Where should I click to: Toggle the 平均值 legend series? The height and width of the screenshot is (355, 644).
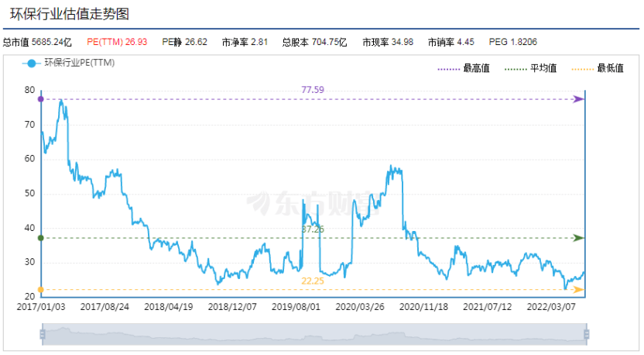pos(530,69)
